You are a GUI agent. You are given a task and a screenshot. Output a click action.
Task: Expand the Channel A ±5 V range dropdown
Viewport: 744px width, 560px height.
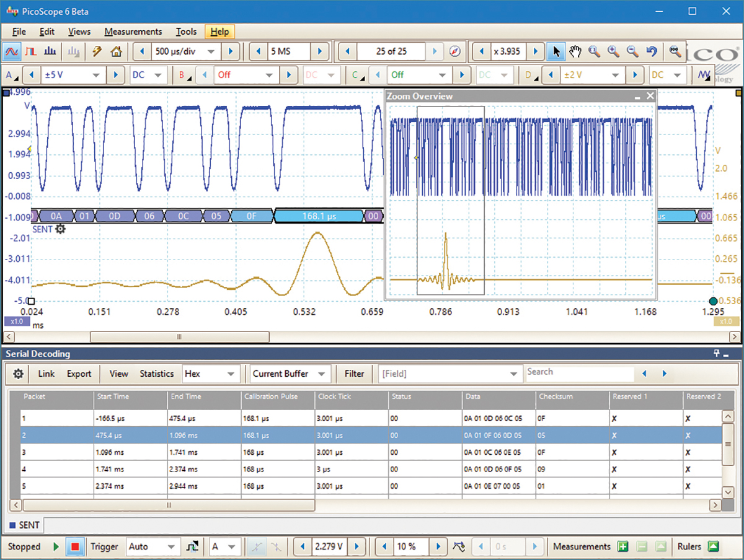[96, 75]
